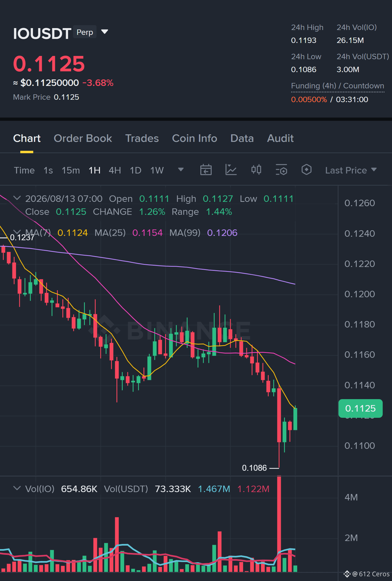Open the IOUSDT pair selector arrow
This screenshot has width=392, height=581.
pos(105,32)
